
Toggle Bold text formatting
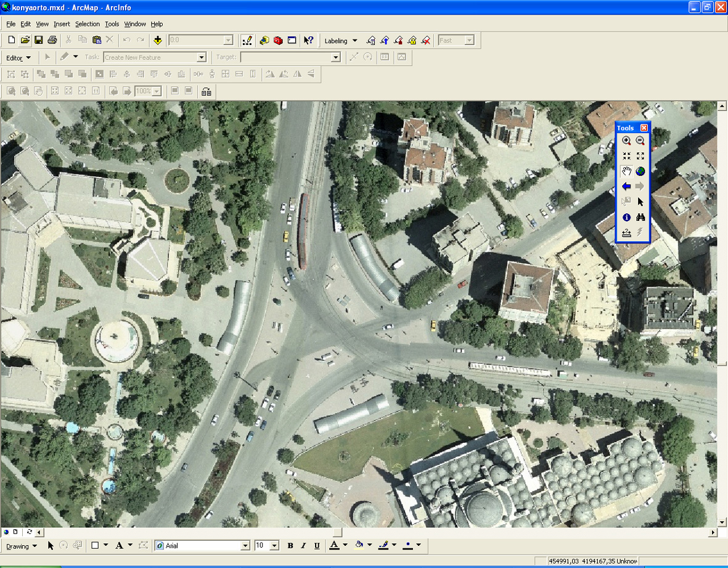tap(290, 546)
